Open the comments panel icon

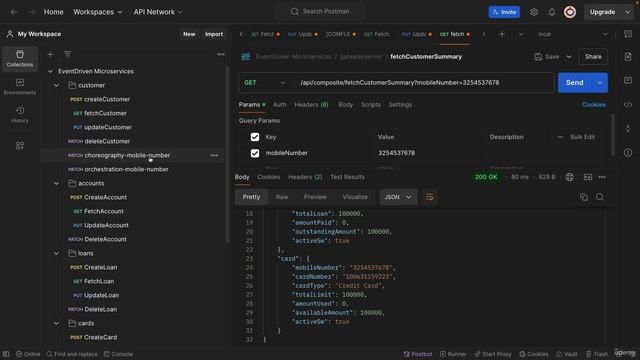tap(628, 80)
